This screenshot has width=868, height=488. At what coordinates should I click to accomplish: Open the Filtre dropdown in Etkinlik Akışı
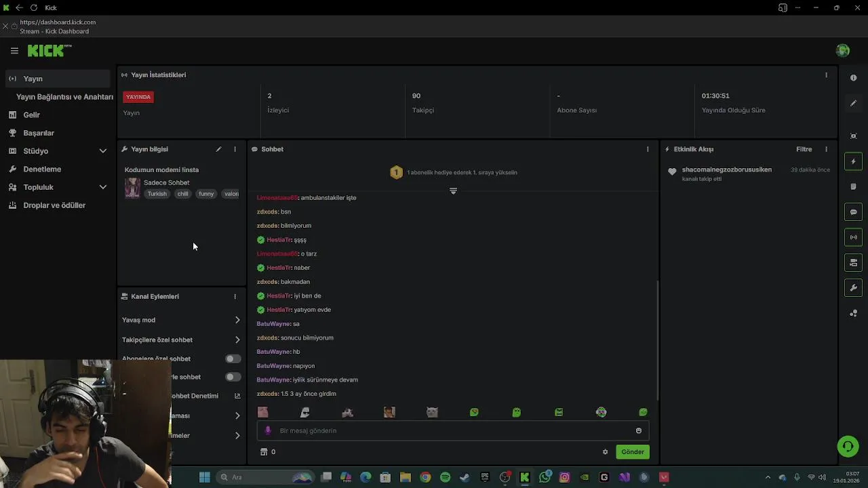[804, 149]
